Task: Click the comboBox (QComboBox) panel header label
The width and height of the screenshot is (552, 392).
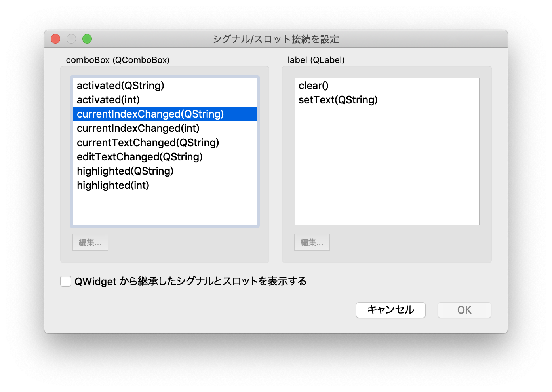Action: point(118,60)
